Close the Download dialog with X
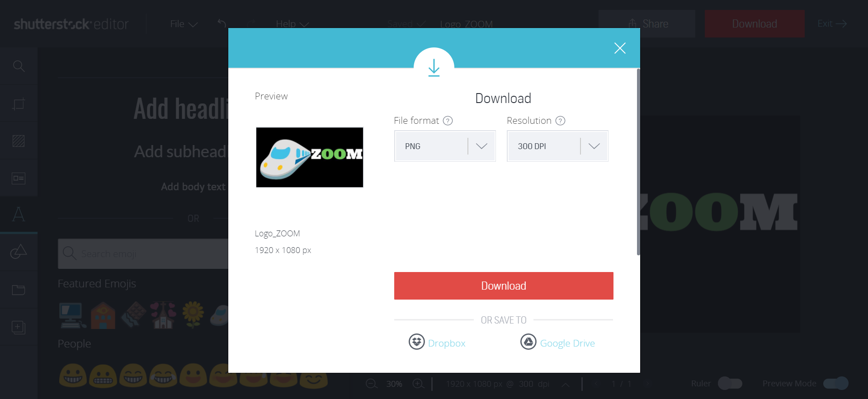Image resolution: width=868 pixels, height=399 pixels. [619, 48]
